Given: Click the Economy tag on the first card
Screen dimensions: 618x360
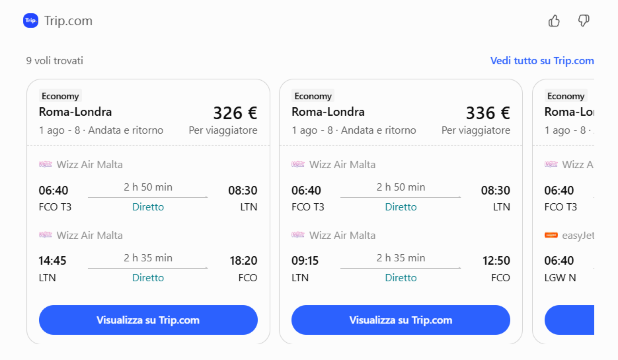Looking at the screenshot, I should point(60,96).
